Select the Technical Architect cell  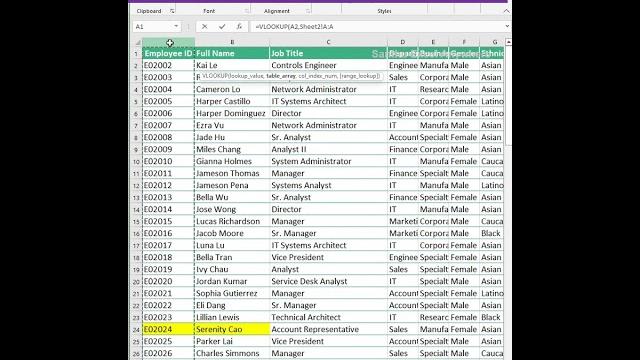tap(328, 317)
